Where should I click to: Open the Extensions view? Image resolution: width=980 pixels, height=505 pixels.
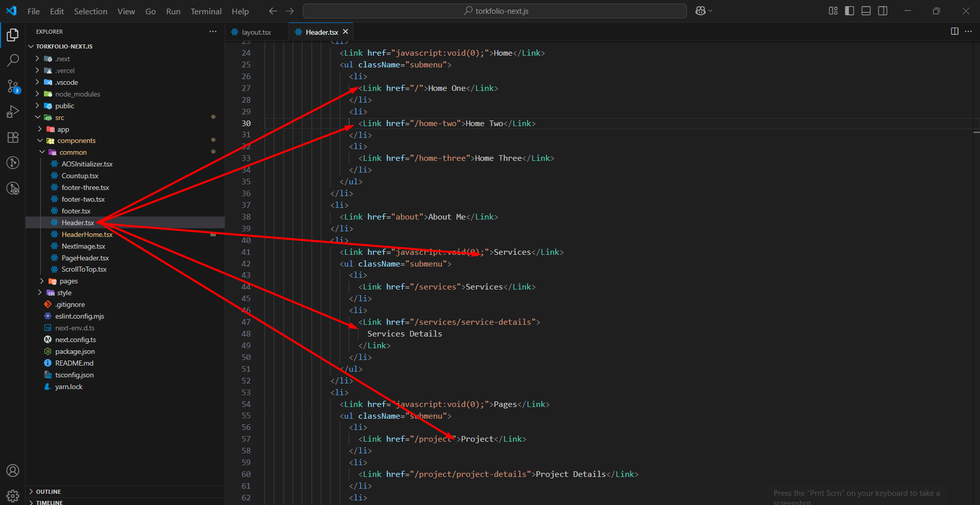click(x=13, y=137)
